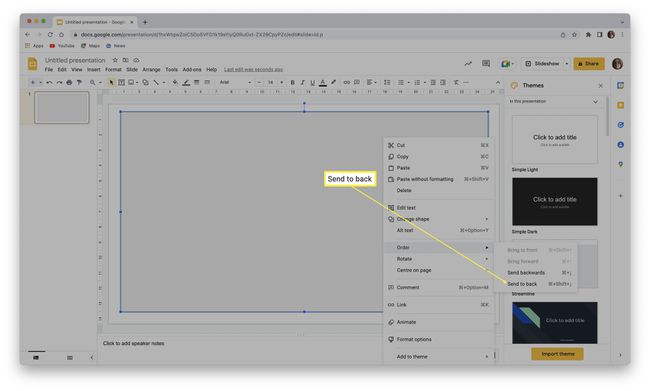Reload the browser page
Viewport: 650px width, 391px height.
click(x=50, y=35)
